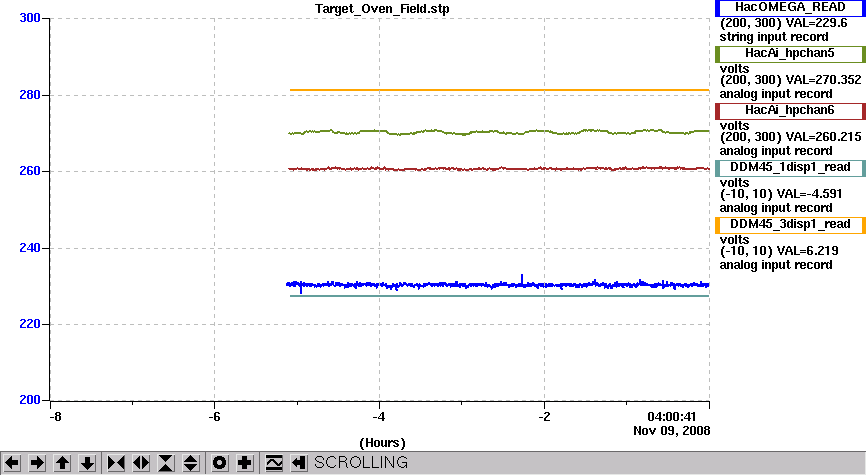Select the HacAi_hpchan6 curve legend
The image size is (866, 475).
(x=790, y=110)
